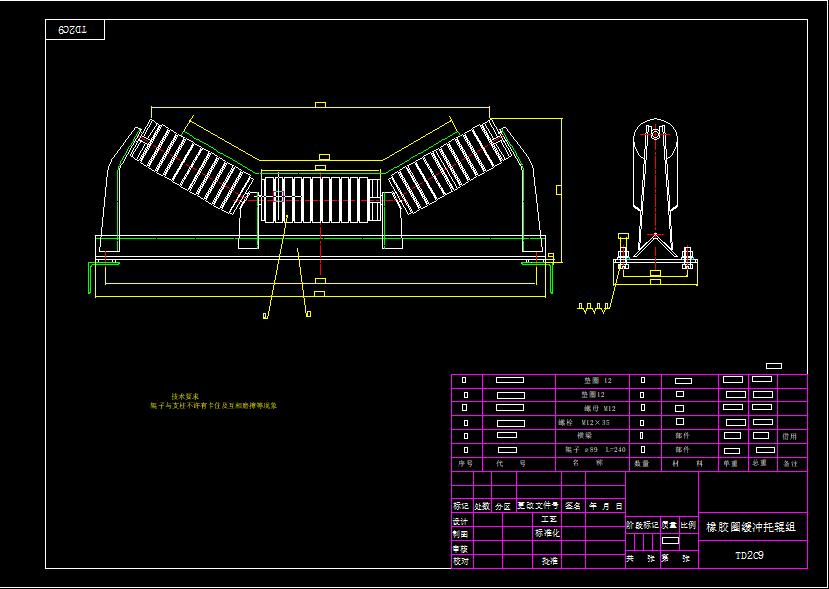The height and width of the screenshot is (589, 829).
Task: Click the 技术要求 heading text
Action: click(x=185, y=396)
